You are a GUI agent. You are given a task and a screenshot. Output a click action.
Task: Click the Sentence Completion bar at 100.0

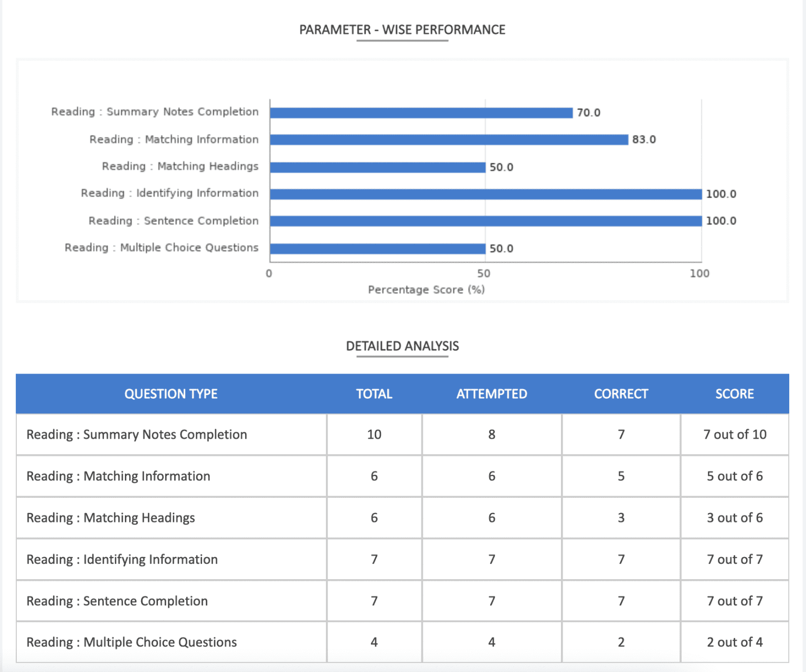pyautogui.click(x=483, y=220)
